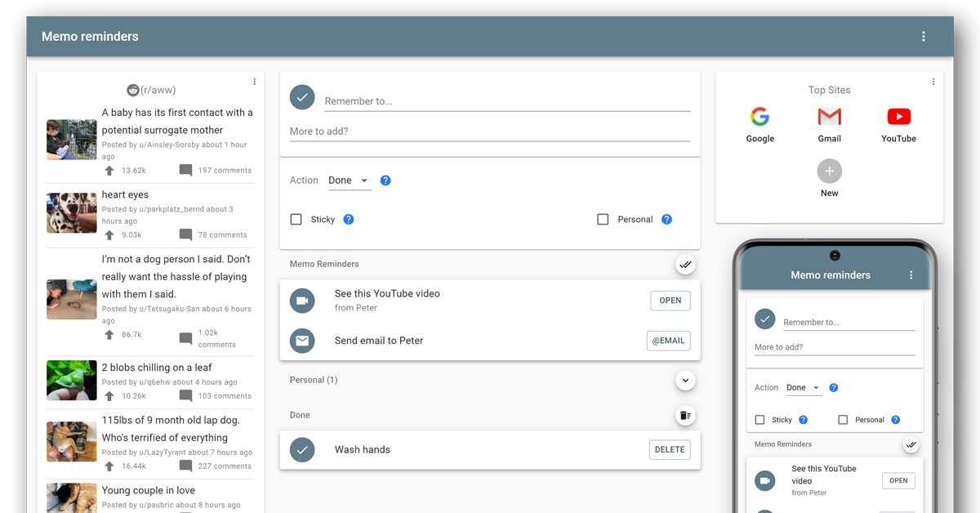Click help icon beside the Action dropdown
This screenshot has height=513, width=980.
pyautogui.click(x=385, y=181)
